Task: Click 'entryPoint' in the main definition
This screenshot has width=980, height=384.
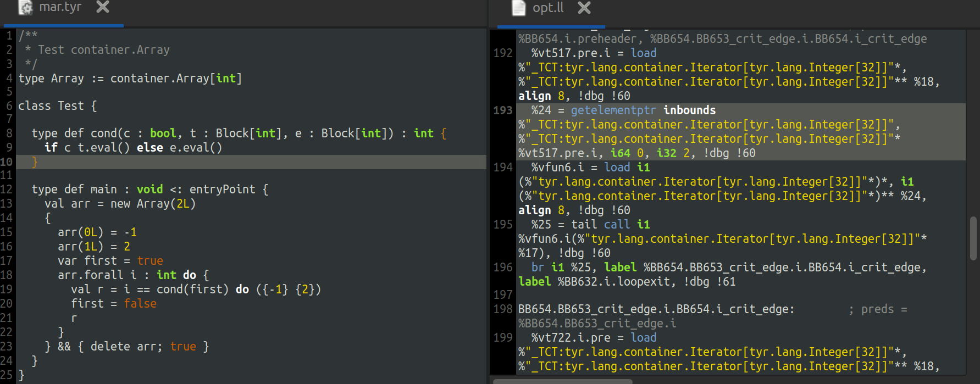Action: point(222,190)
